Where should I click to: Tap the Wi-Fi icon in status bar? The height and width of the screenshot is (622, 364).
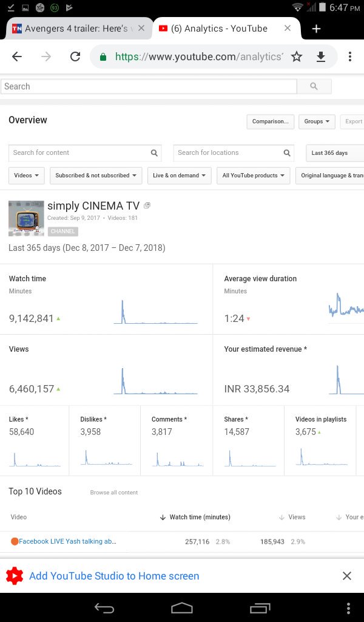tap(297, 7)
